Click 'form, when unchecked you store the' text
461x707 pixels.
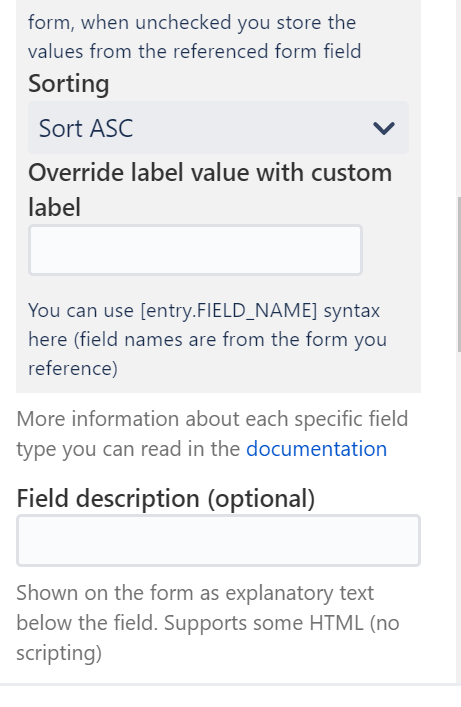[x=192, y=22]
